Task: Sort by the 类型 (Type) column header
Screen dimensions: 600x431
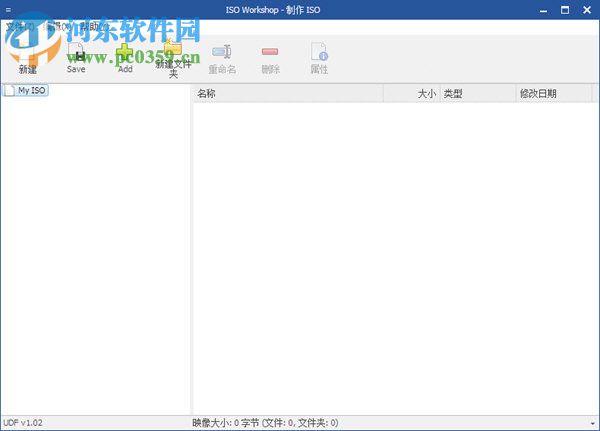Action: (x=478, y=93)
